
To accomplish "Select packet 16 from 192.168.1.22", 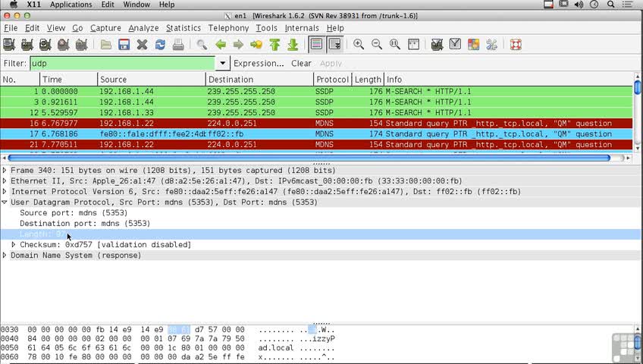I will pos(317,124).
